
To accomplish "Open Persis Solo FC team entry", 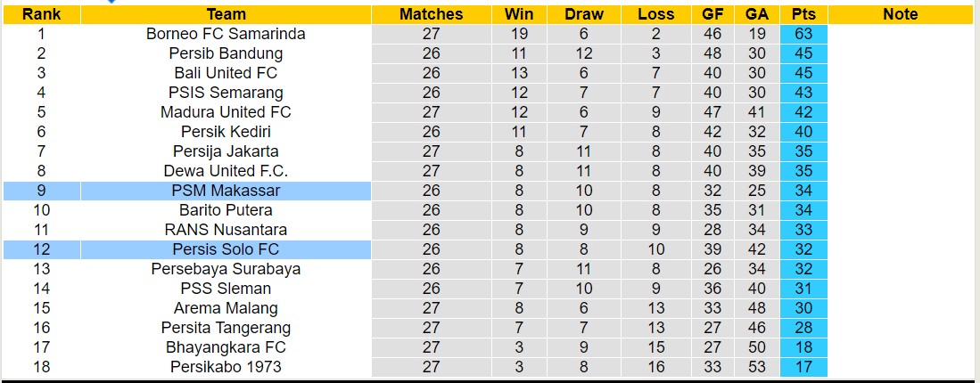I will (226, 249).
